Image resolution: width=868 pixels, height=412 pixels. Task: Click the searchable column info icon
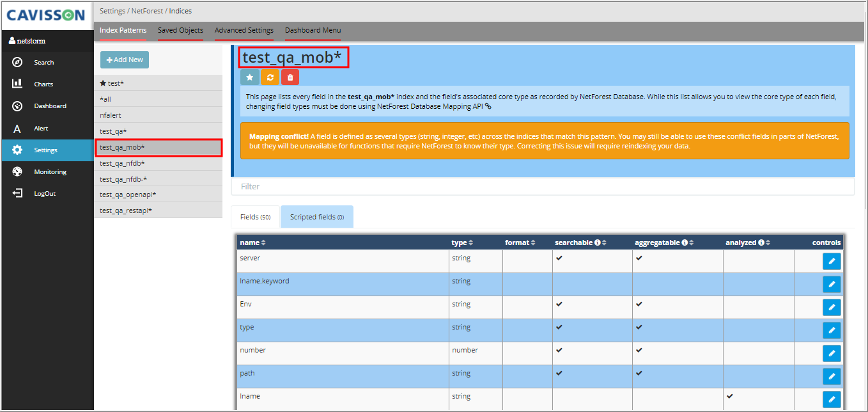point(598,243)
